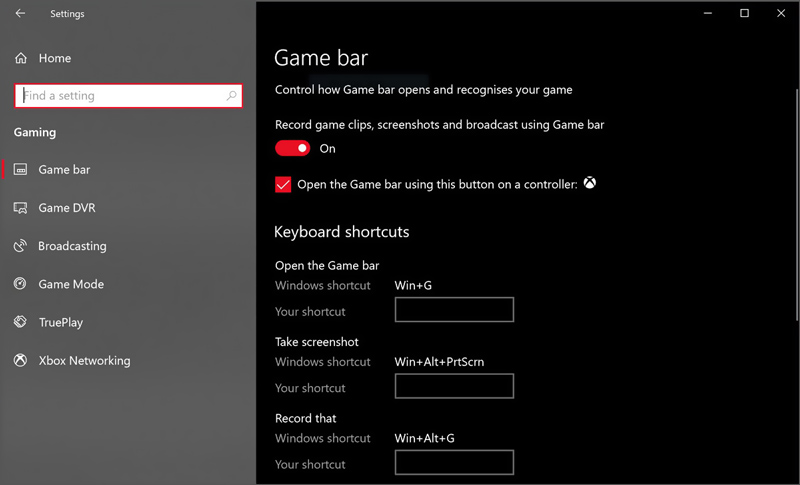This screenshot has height=485, width=800.
Task: Click the Home icon in sidebar
Action: click(x=21, y=59)
